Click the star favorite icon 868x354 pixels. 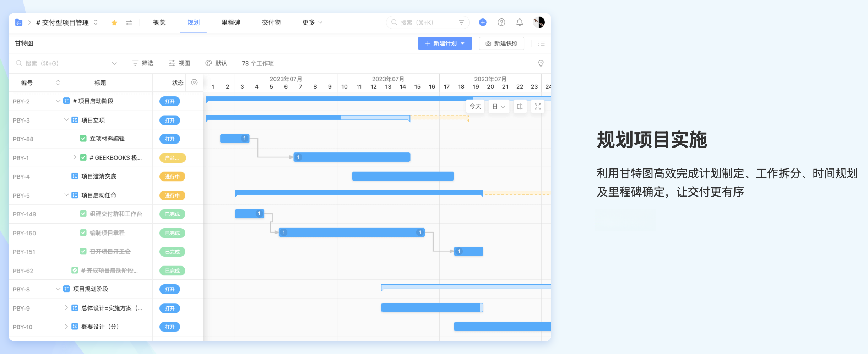(x=114, y=23)
